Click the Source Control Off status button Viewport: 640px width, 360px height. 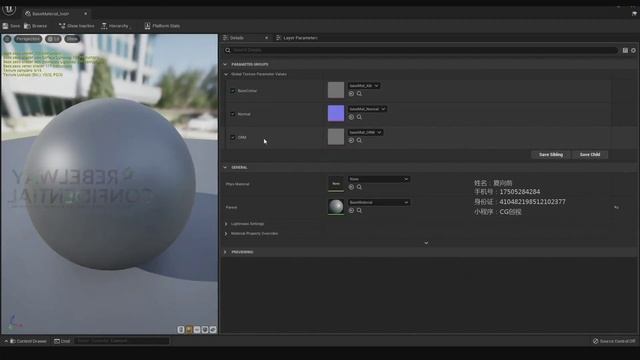click(x=614, y=341)
